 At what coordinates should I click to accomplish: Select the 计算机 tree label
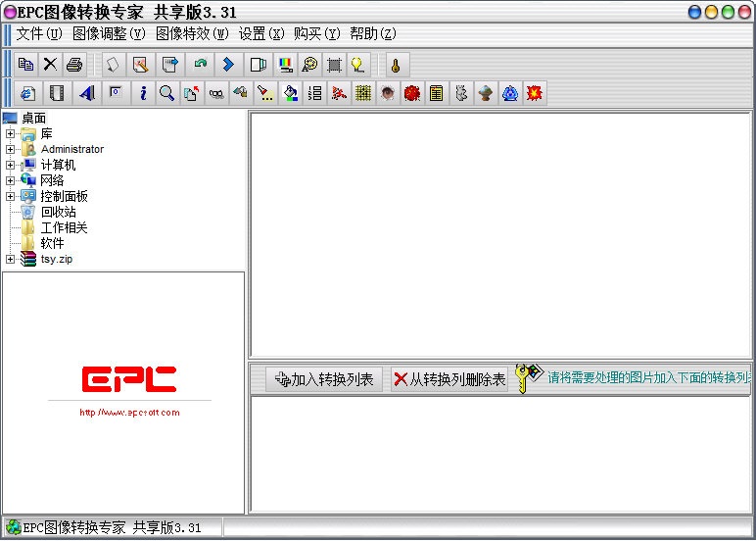tap(59, 165)
